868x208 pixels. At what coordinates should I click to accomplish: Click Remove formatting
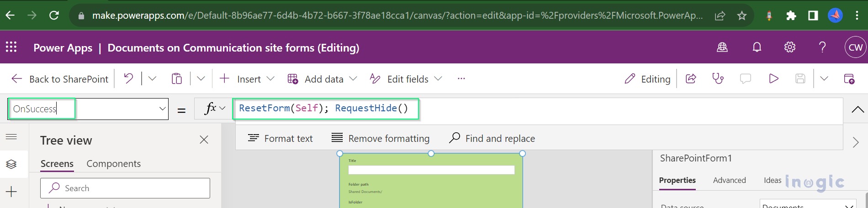tap(381, 138)
